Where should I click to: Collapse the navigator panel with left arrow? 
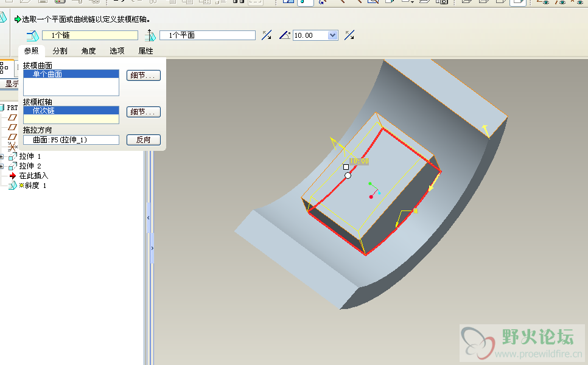[x=149, y=218]
